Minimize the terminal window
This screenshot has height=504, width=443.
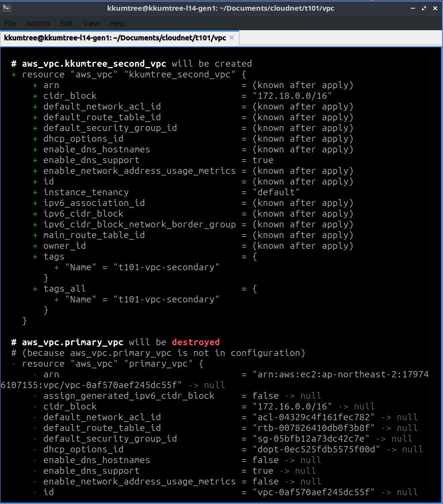[413, 8]
